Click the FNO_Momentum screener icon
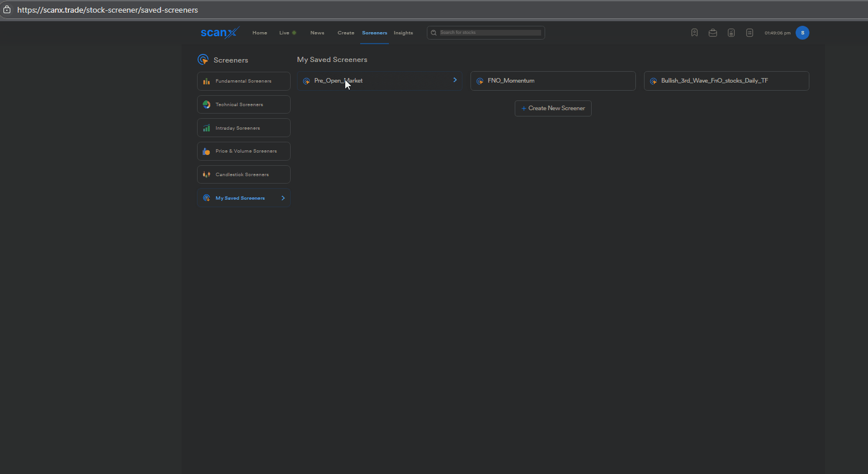 [x=480, y=81]
